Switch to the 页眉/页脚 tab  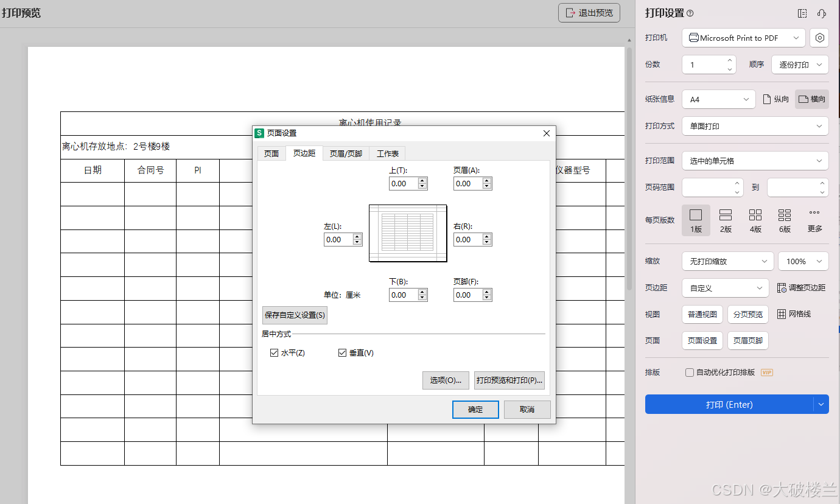pyautogui.click(x=346, y=154)
